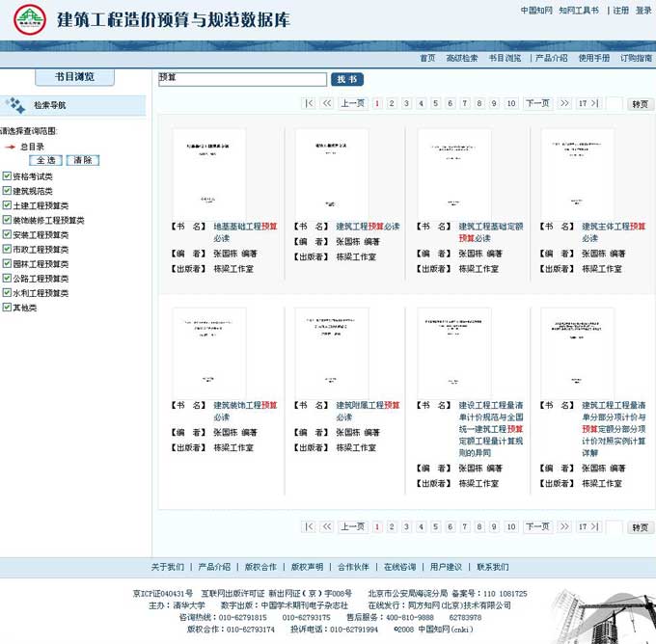This screenshot has width=656, height=644.
Task: Jump forward pages with top >> icon
Action: point(564,103)
